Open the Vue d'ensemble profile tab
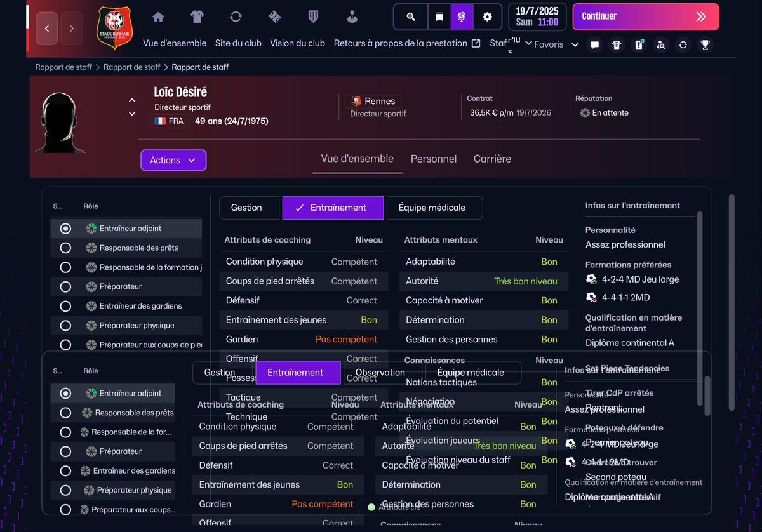 pyautogui.click(x=358, y=159)
